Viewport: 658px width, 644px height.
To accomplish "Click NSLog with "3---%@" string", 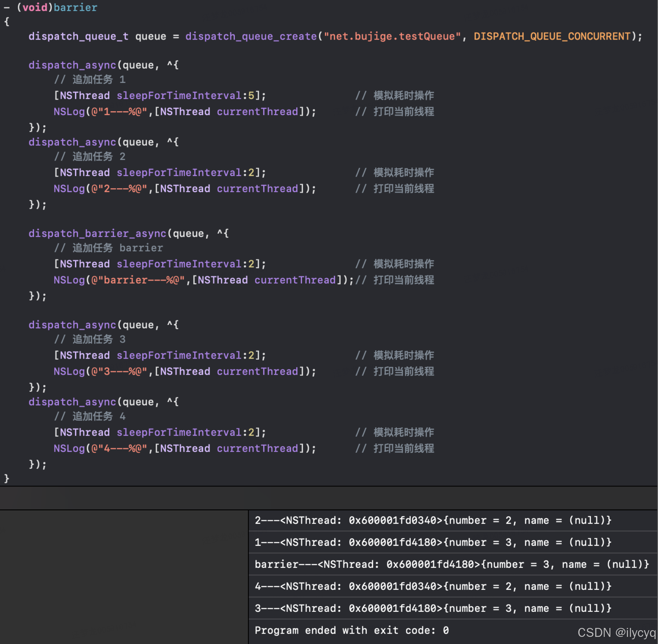I will point(185,372).
